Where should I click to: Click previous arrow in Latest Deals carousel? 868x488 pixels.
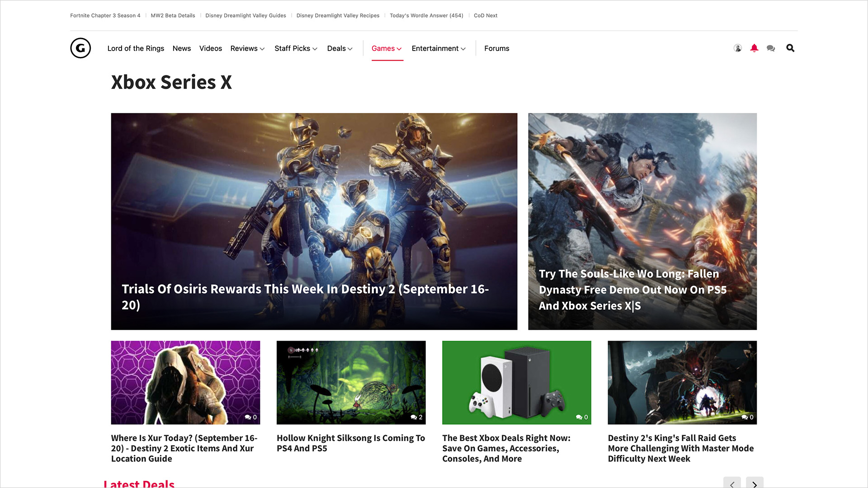(x=732, y=483)
